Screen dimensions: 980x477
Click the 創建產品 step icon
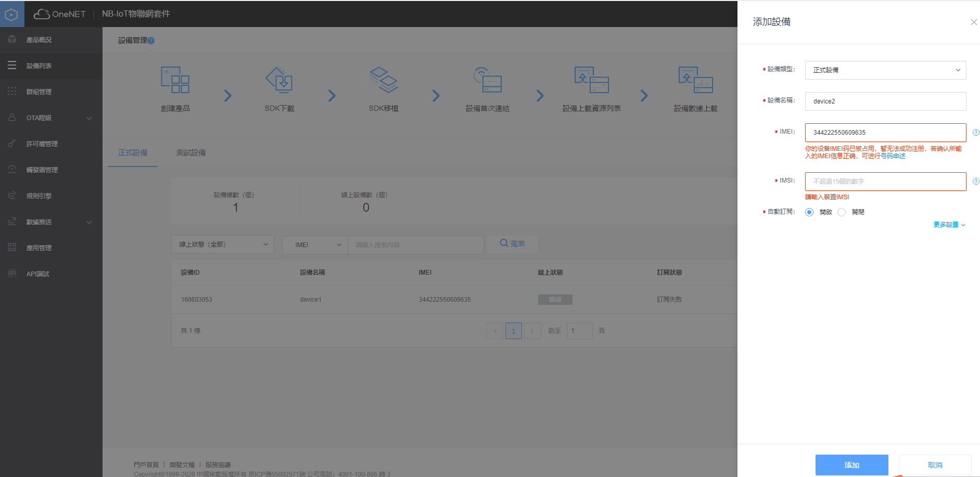pyautogui.click(x=175, y=80)
